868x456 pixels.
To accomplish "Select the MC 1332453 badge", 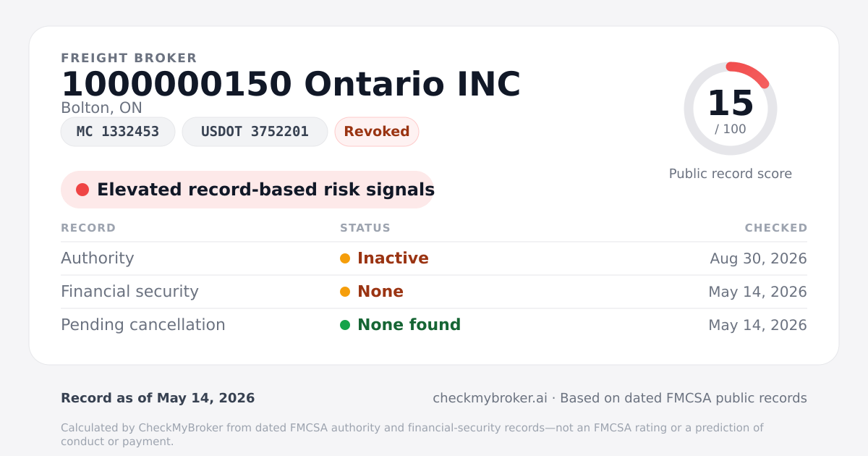I will [118, 132].
